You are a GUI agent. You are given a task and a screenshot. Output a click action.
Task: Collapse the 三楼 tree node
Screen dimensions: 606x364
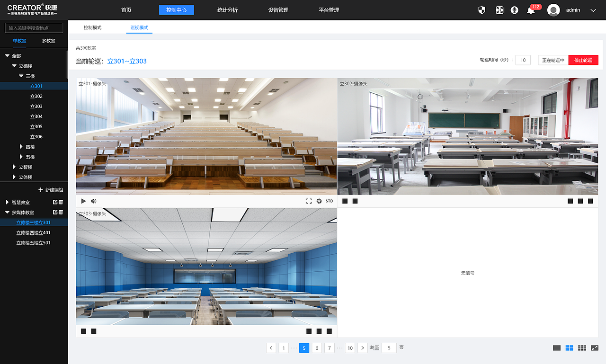click(x=21, y=76)
